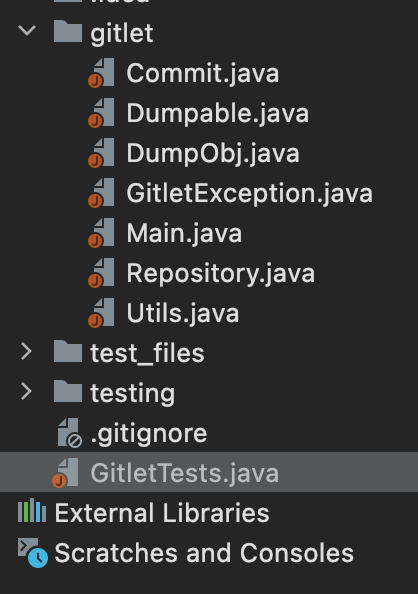Click the DumpObj.java file icon
The image size is (418, 594).
click(101, 153)
